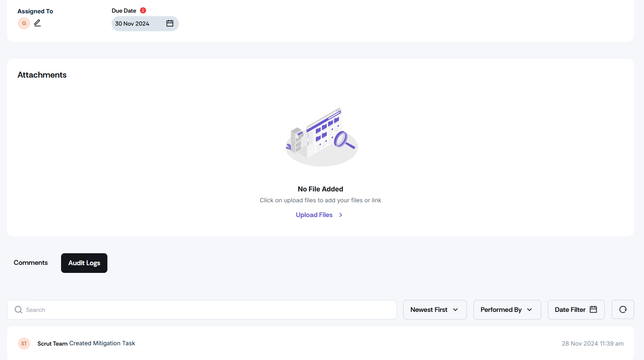
Task: Click the ST avatar in the log entry
Action: 24,343
